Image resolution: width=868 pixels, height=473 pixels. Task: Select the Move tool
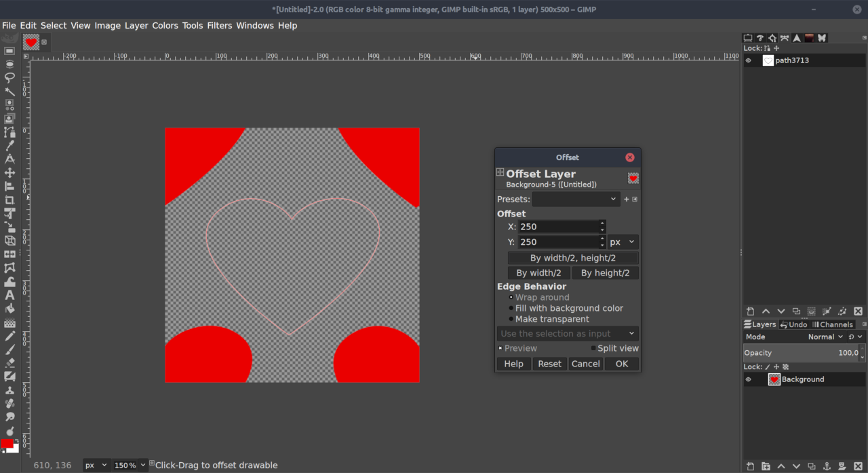click(9, 174)
